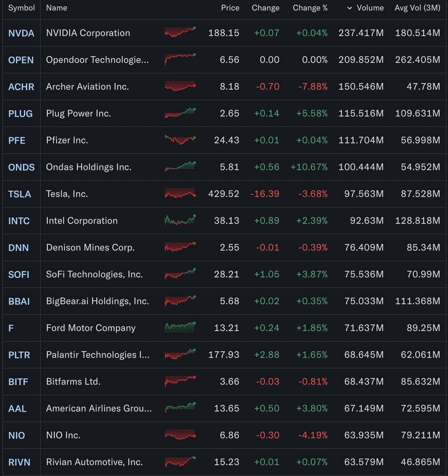Open the BITF ticker symbol link
Viewport: 448px width, 476px height.
[18, 382]
